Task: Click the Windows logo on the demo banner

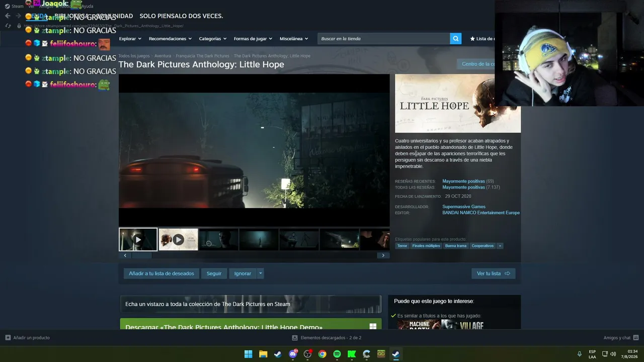Action: click(373, 326)
